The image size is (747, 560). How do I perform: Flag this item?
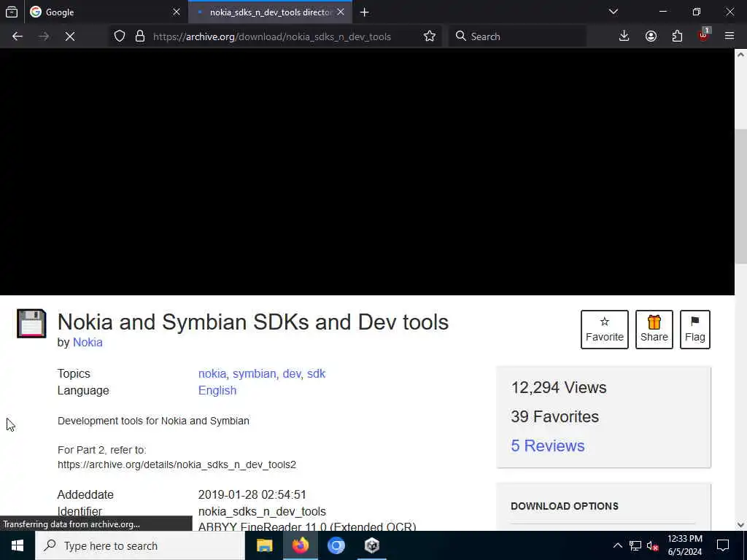coord(695,330)
